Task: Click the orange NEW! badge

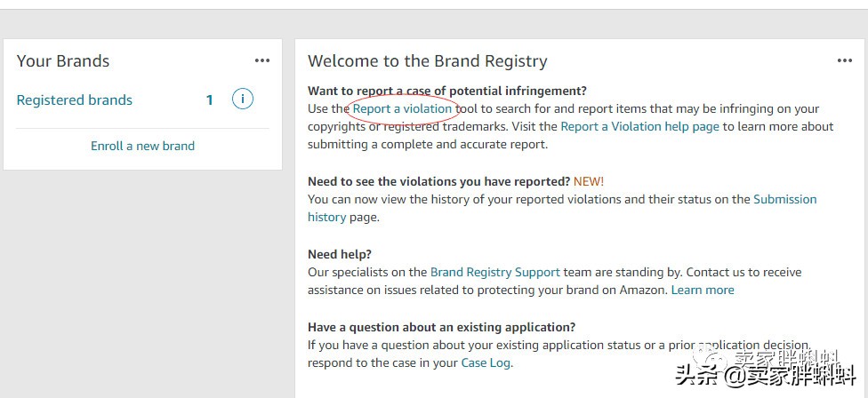Action: (589, 181)
